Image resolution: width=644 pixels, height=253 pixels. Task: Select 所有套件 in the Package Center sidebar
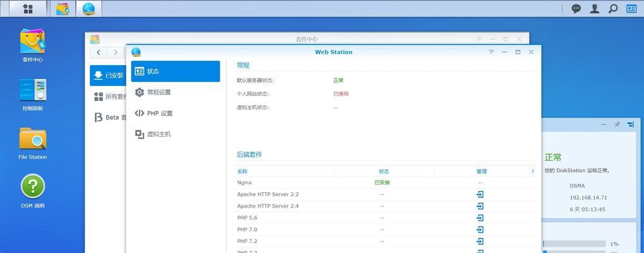click(109, 97)
